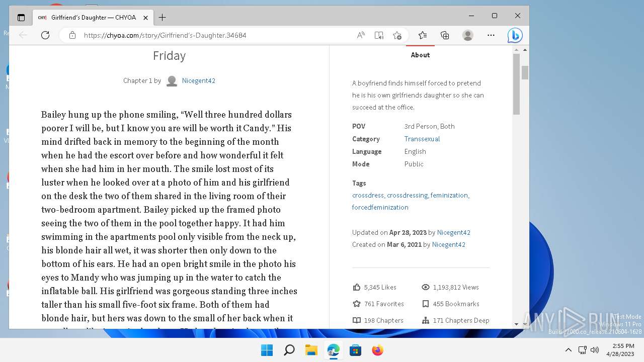Click the '1,193,812 Views' text
The height and width of the screenshot is (362, 644).
(456, 287)
